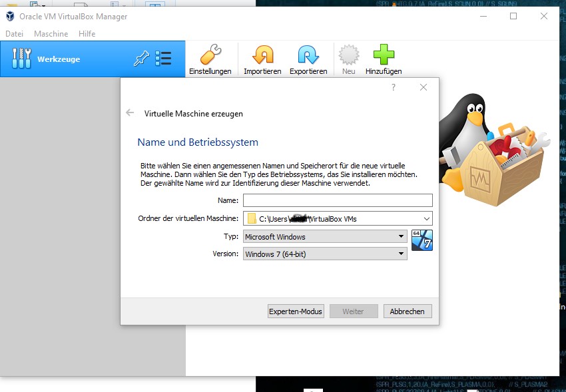566x392 pixels.
Task: Click the Windows 7 64-bit OS icon
Action: [x=422, y=240]
